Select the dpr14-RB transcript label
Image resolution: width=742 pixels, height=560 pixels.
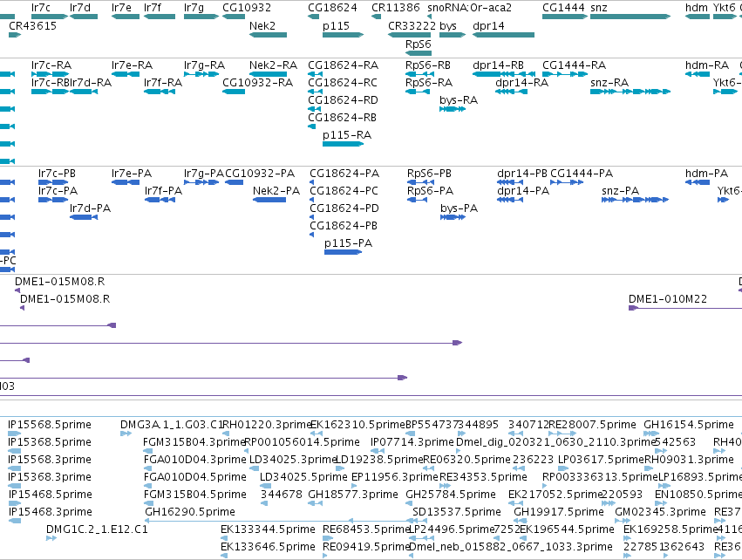click(498, 65)
